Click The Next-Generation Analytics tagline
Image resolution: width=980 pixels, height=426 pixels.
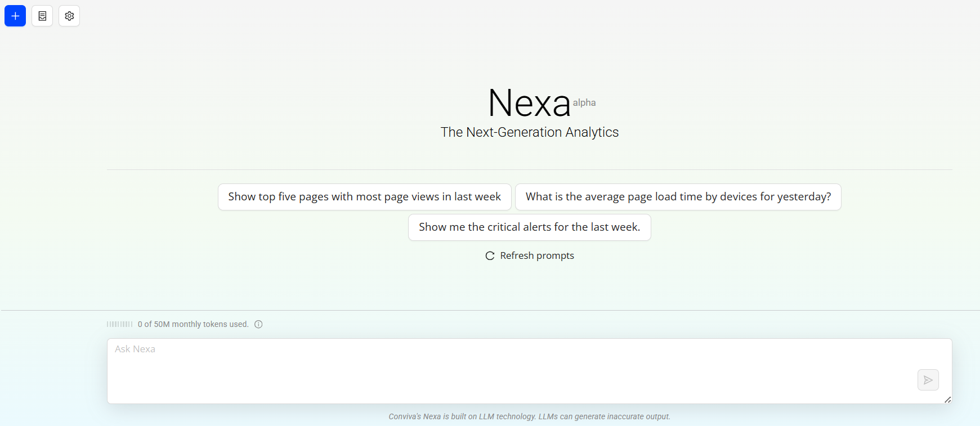(x=529, y=132)
